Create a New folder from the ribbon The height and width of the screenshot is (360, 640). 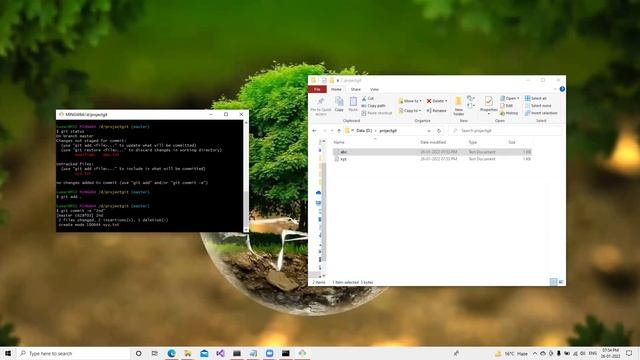(x=458, y=106)
